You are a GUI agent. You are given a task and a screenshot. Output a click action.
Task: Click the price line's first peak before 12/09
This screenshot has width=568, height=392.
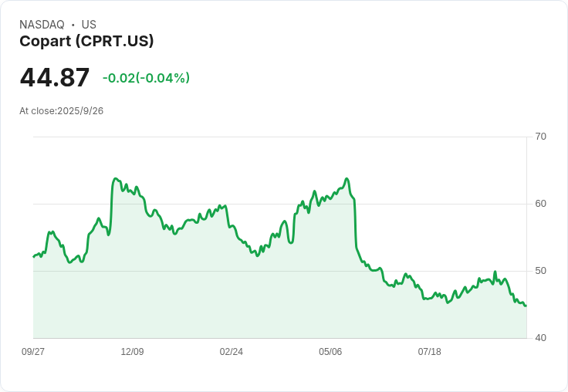click(116, 178)
